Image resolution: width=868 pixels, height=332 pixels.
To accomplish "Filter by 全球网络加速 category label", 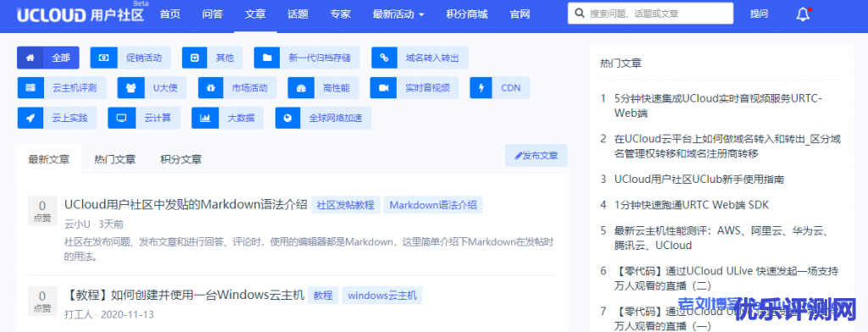I will point(336,118).
